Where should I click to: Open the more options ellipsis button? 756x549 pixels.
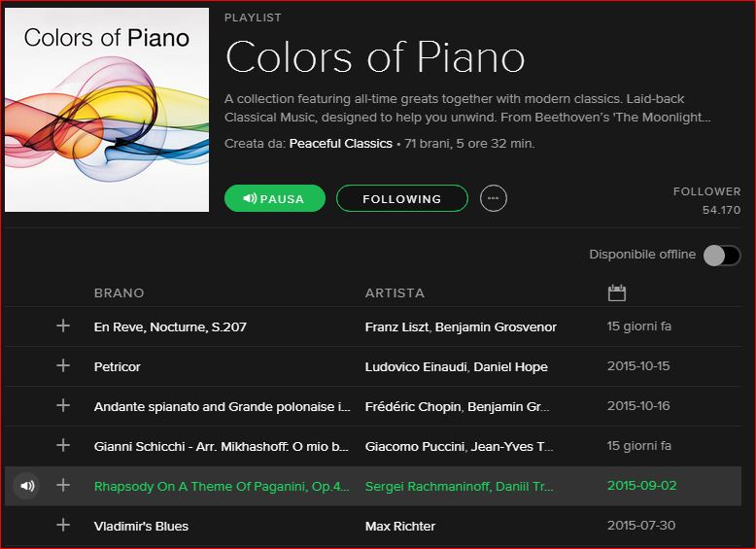494,198
